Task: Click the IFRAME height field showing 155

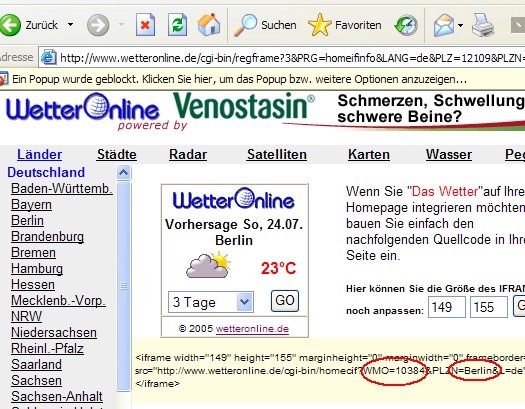Action: (x=489, y=307)
